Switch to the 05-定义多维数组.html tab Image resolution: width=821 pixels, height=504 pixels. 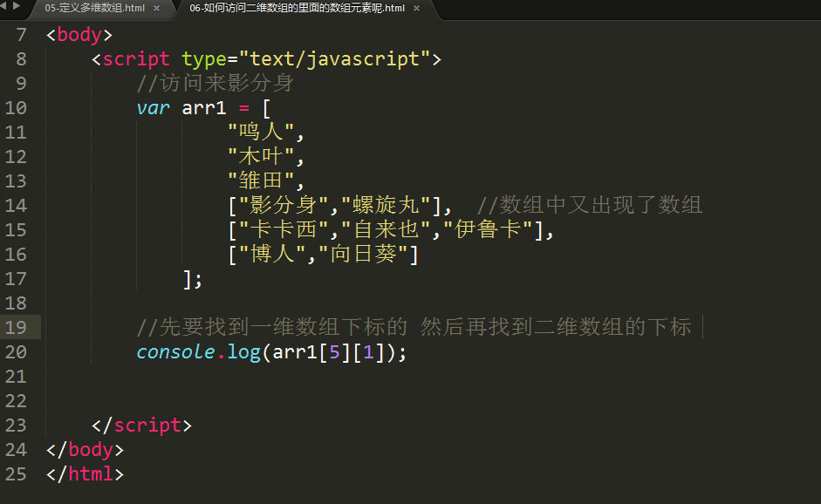(95, 9)
